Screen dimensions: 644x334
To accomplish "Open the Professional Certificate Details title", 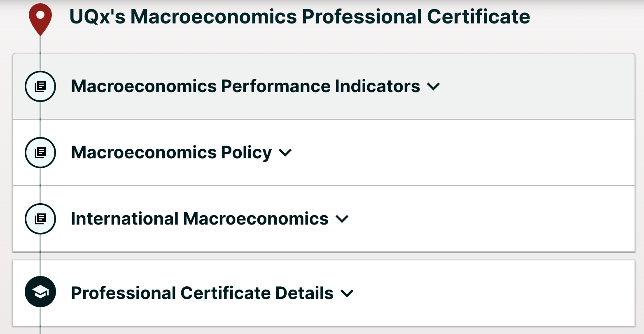I will coord(202,293).
